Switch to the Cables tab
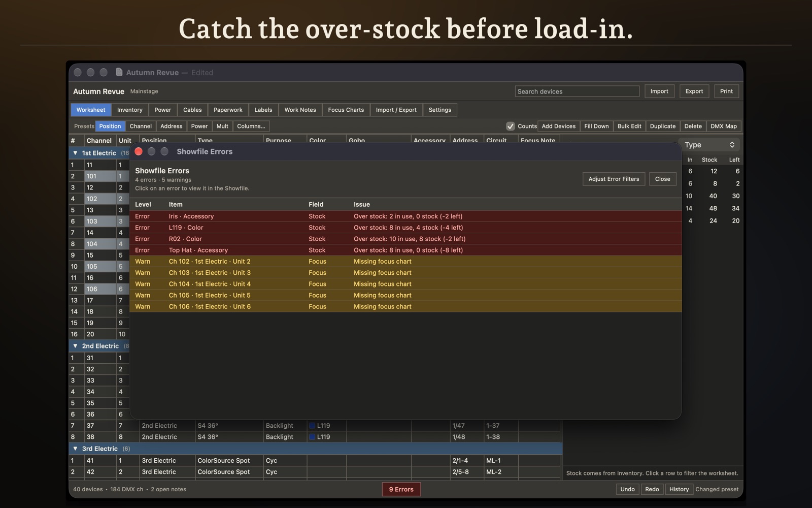The width and height of the screenshot is (812, 508). (192, 110)
